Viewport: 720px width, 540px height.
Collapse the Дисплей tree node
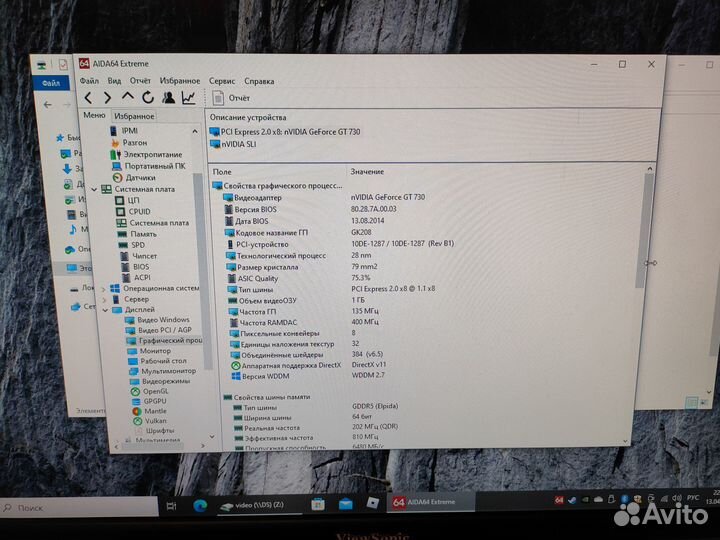point(105,310)
